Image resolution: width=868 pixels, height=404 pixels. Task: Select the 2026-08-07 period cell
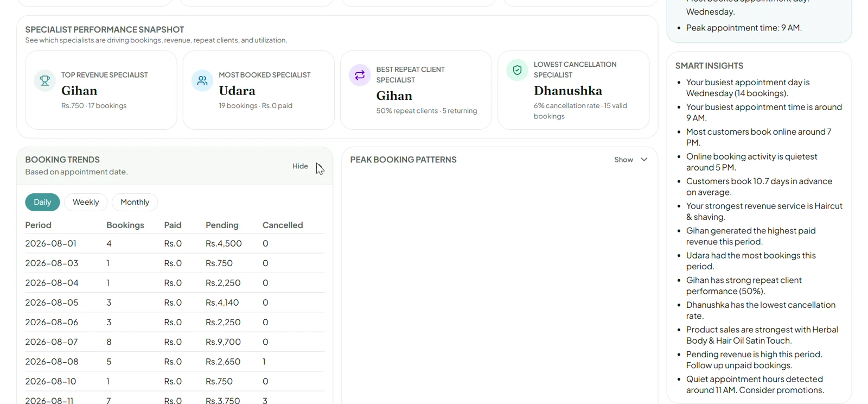pyautogui.click(x=52, y=342)
